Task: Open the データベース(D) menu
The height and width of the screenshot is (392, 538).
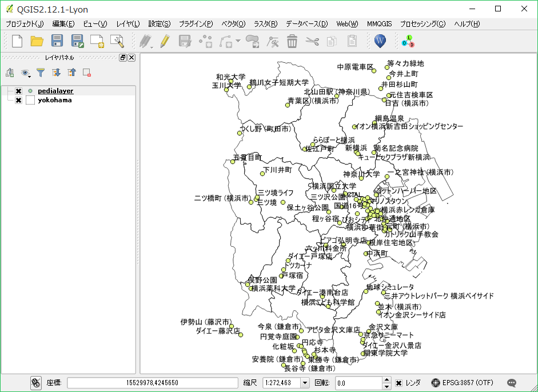Action: pyautogui.click(x=307, y=23)
